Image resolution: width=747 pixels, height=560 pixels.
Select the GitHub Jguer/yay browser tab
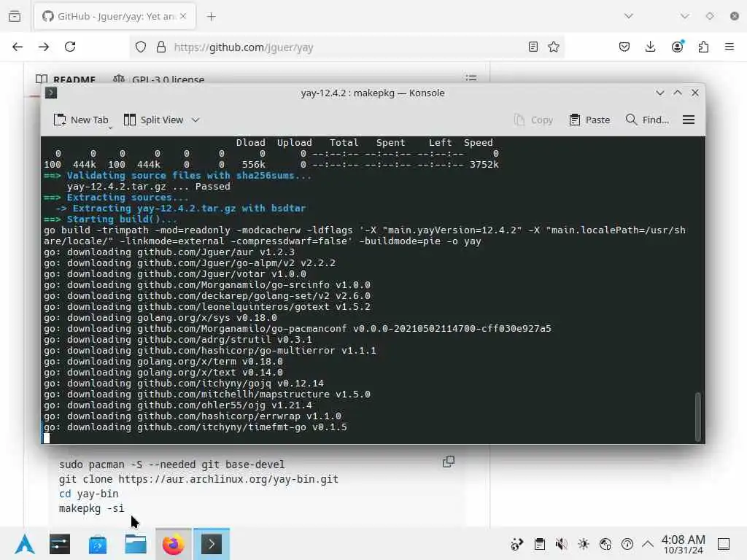click(x=115, y=16)
